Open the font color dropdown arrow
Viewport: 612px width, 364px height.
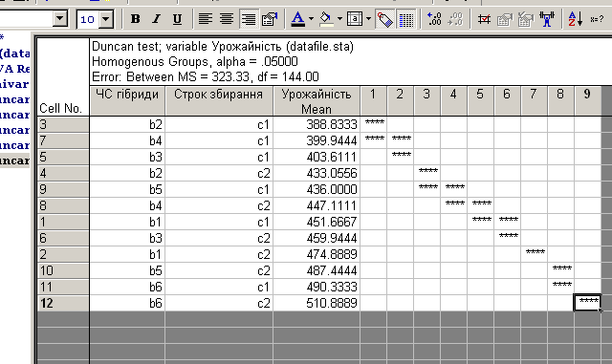coord(311,19)
